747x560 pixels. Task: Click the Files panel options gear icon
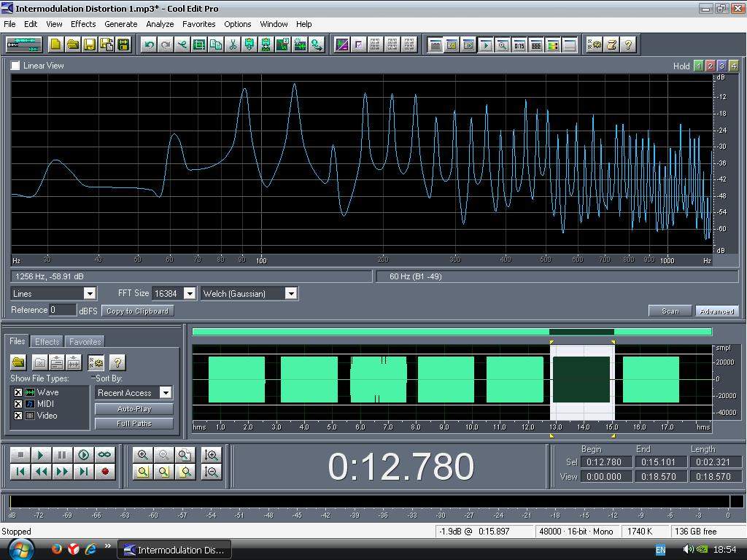(96, 362)
